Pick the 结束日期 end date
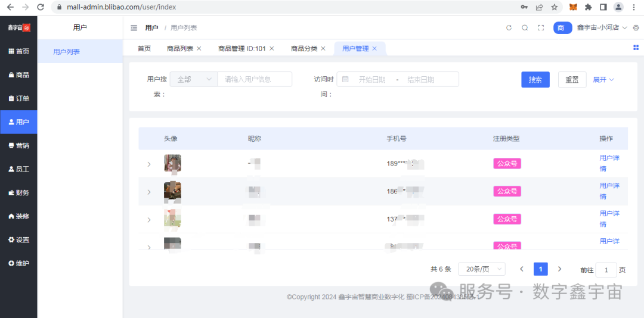Image resolution: width=644 pixels, height=318 pixels. (x=421, y=80)
